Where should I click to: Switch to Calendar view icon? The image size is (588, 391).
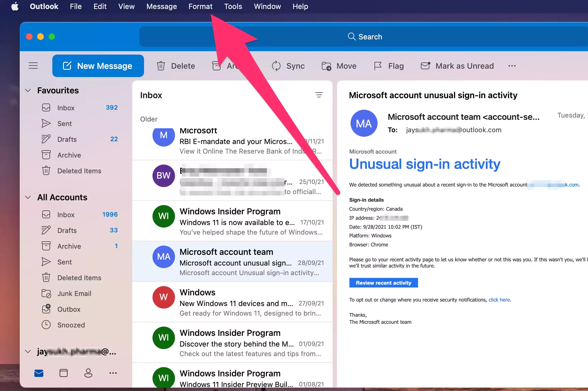[64, 373]
